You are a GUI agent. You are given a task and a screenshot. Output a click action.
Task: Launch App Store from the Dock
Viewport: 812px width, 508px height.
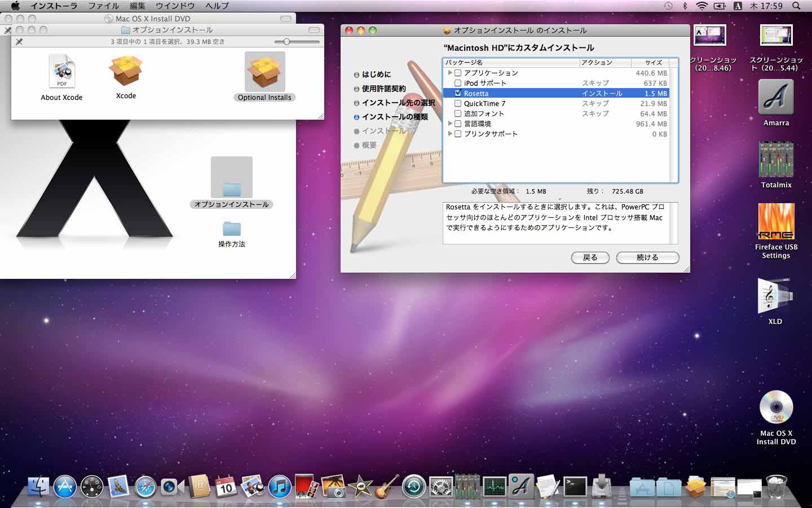point(65,486)
